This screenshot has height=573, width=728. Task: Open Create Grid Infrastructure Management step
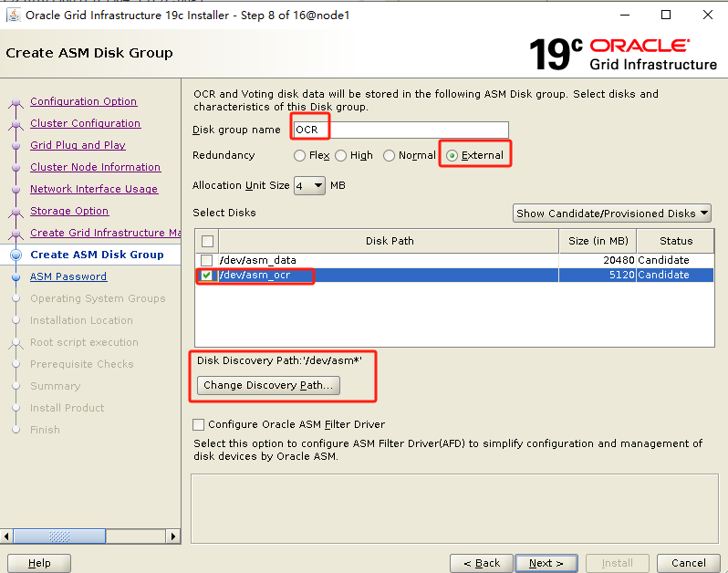(x=106, y=232)
